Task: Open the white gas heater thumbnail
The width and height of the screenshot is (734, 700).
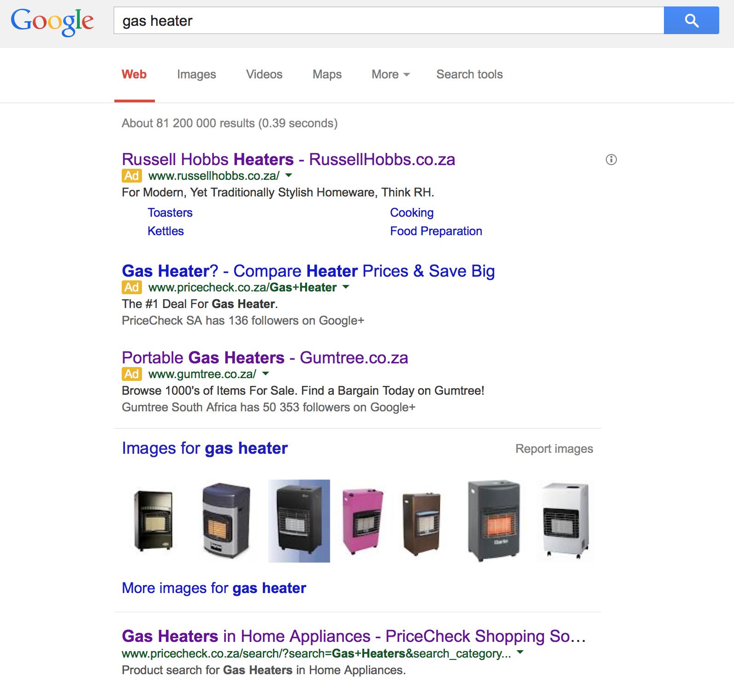Action: tap(566, 521)
